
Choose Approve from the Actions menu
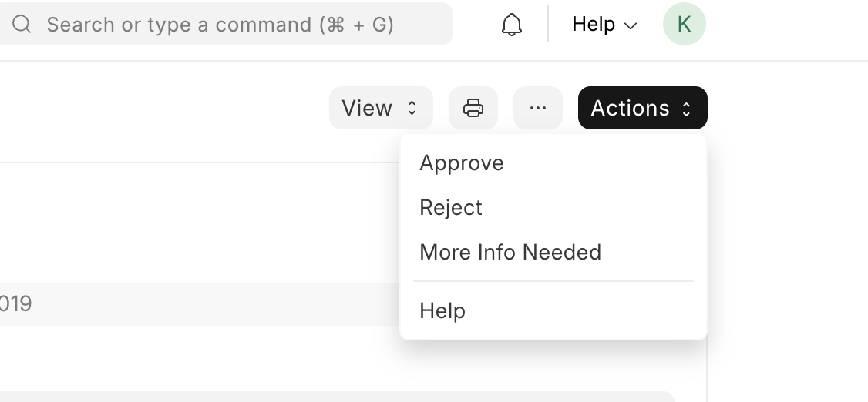click(462, 163)
